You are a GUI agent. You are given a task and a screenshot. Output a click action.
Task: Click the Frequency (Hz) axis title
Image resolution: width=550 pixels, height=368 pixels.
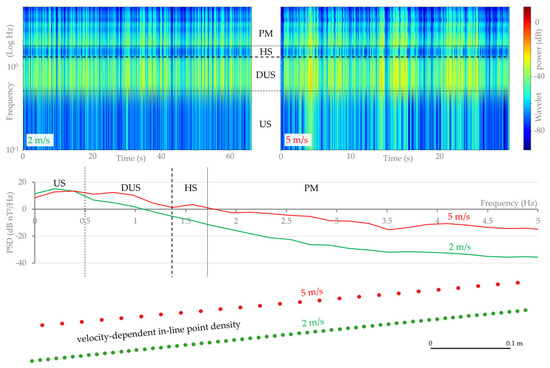coord(509,203)
